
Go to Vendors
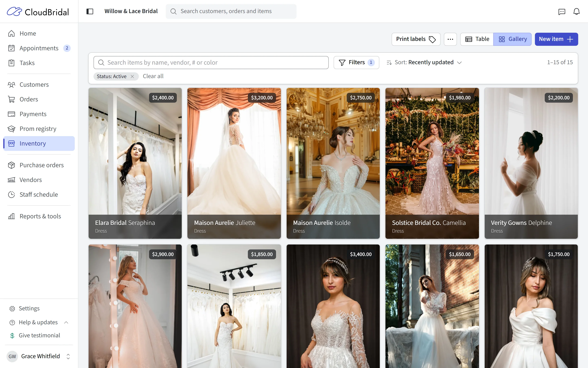coord(39,180)
